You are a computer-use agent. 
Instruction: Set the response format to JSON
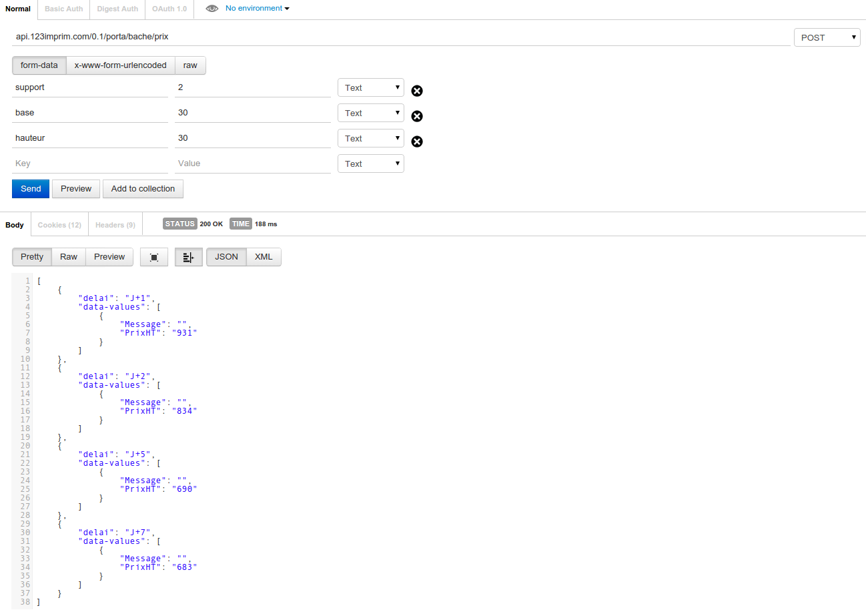pyautogui.click(x=226, y=257)
